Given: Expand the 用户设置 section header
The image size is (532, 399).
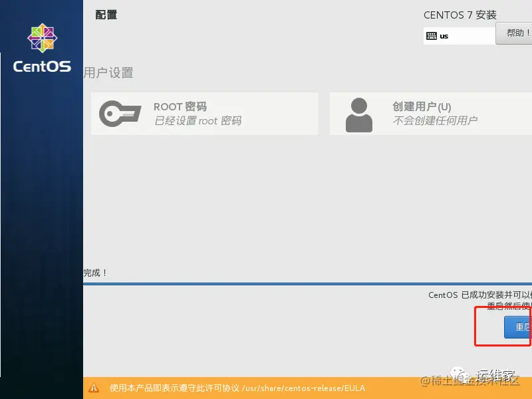Looking at the screenshot, I should click(x=106, y=71).
